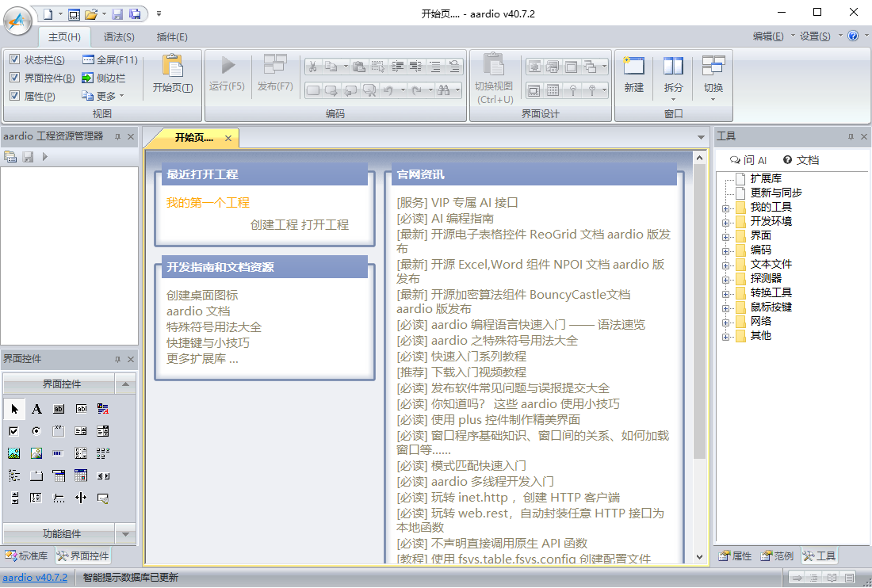The width and height of the screenshot is (872, 588).
Task: Disable the 属性 checkbox in the view group
Action: [x=14, y=96]
